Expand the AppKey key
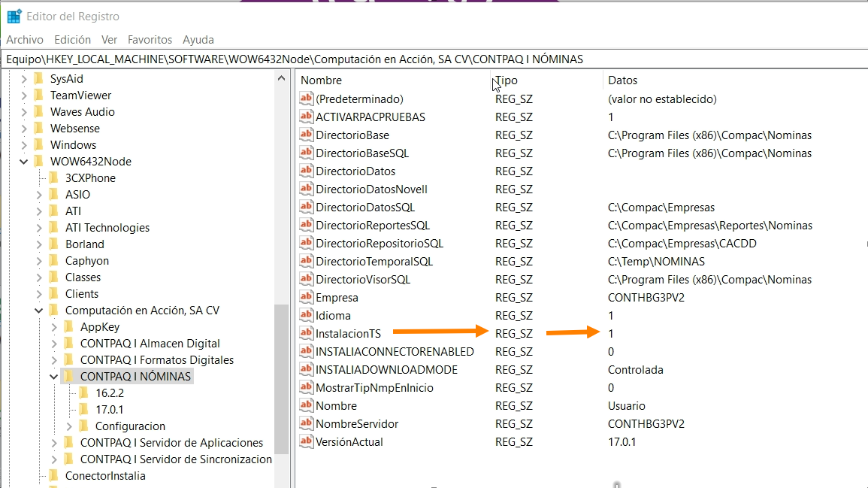 point(53,327)
